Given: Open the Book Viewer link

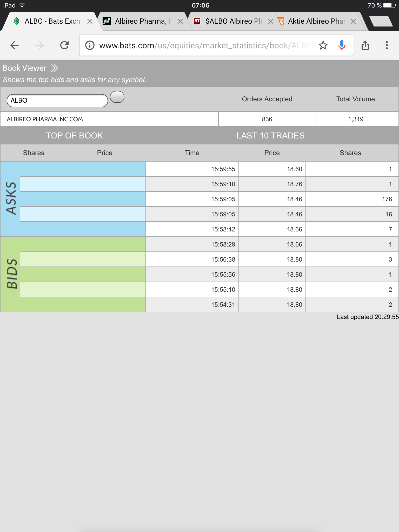Looking at the screenshot, I should point(24,68).
